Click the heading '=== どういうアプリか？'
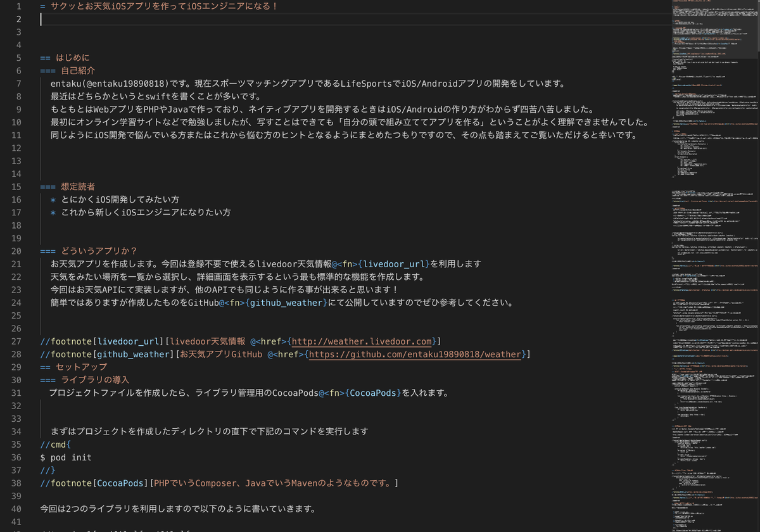760x532 pixels. [89, 251]
